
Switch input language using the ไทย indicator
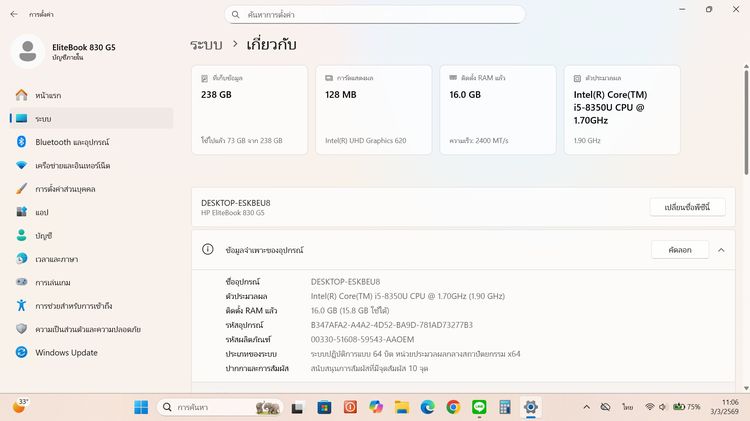(x=628, y=407)
